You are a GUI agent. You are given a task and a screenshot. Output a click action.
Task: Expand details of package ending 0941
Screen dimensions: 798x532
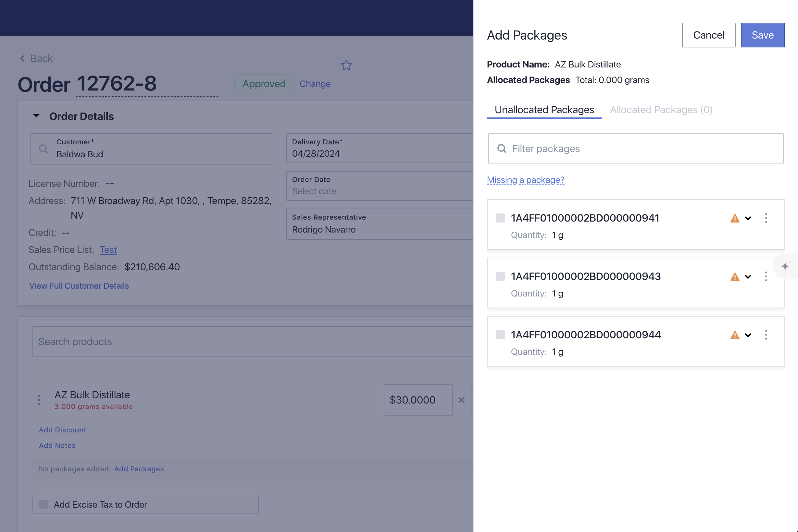coord(748,218)
